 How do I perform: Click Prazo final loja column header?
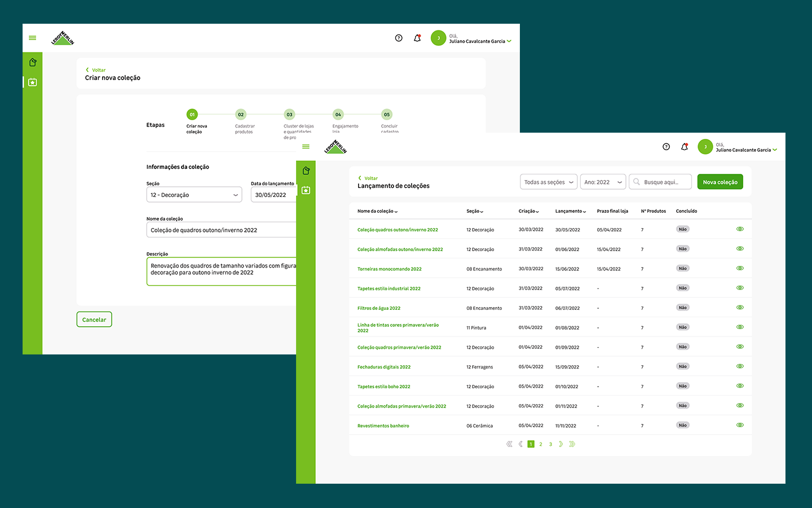[x=612, y=211]
